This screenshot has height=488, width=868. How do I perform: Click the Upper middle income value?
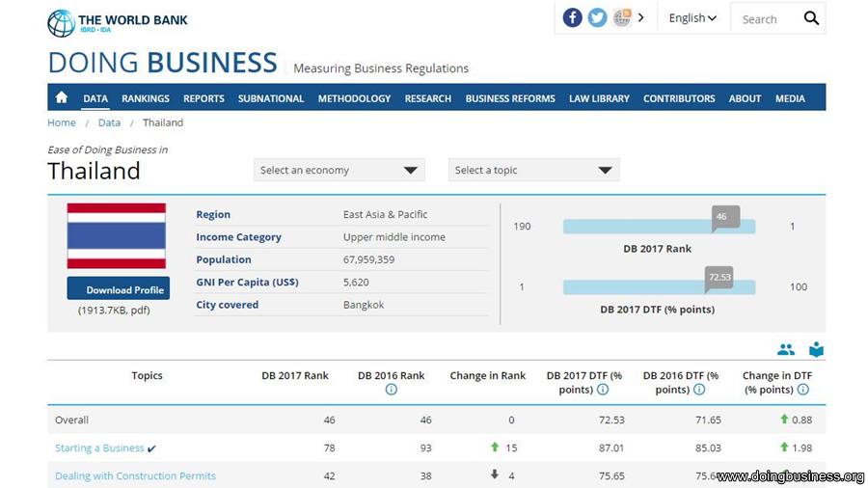pos(394,237)
